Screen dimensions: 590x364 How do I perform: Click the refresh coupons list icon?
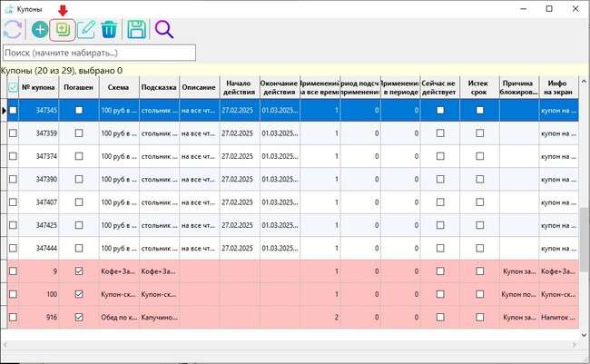tap(14, 29)
